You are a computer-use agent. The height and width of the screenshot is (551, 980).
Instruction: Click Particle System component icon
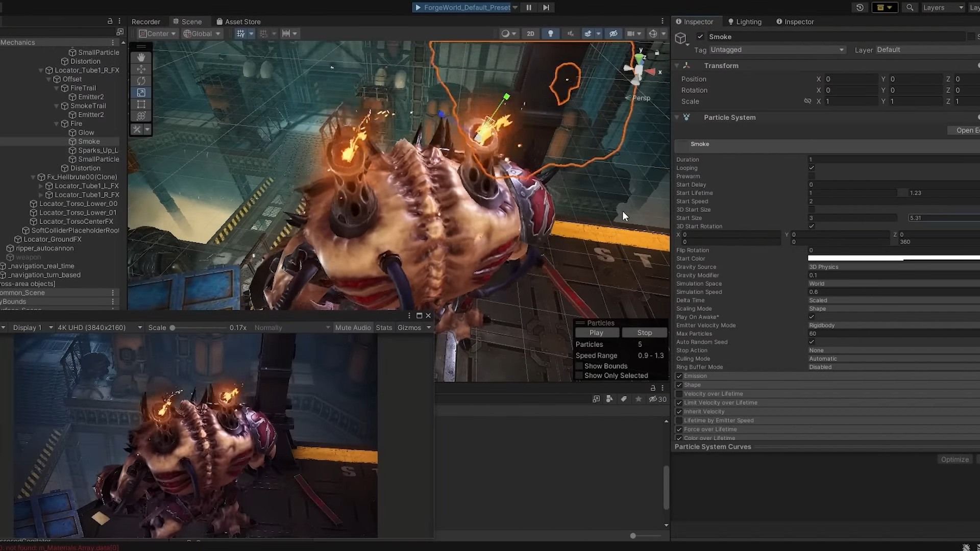687,117
